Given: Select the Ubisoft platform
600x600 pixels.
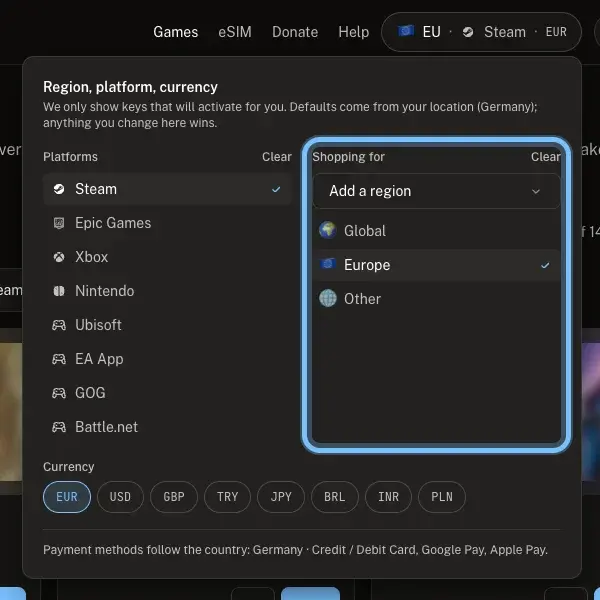Looking at the screenshot, I should pos(167,325).
